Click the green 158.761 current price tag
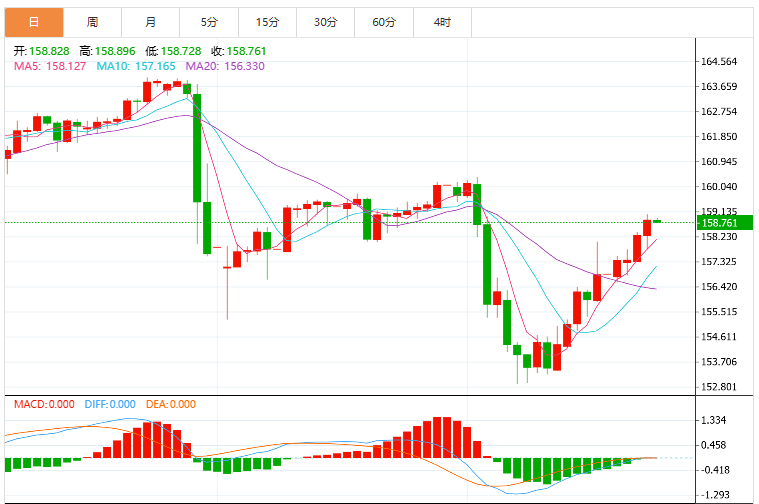Viewport: 759px width, 504px height. coord(725,223)
